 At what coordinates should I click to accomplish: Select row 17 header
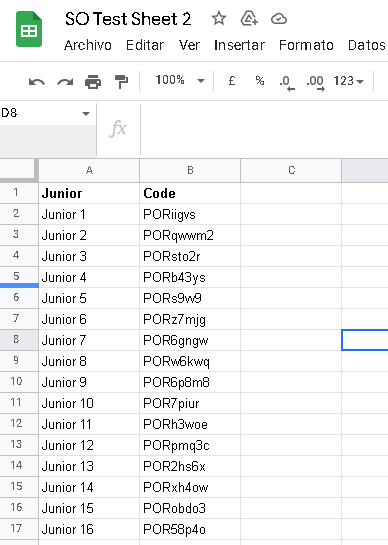[x=19, y=529]
